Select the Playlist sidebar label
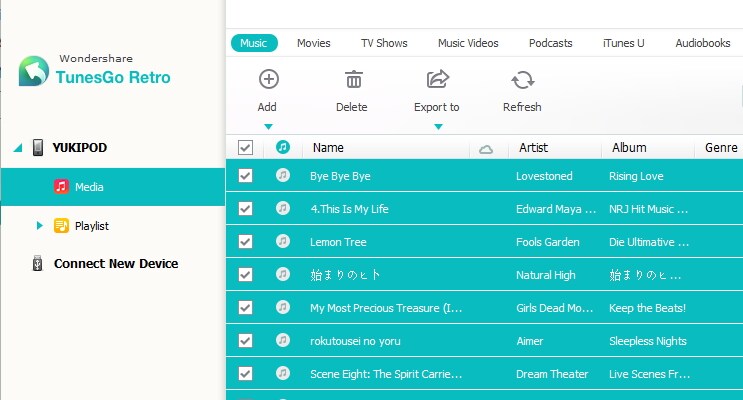Screen dimensions: 743x400 [92, 226]
